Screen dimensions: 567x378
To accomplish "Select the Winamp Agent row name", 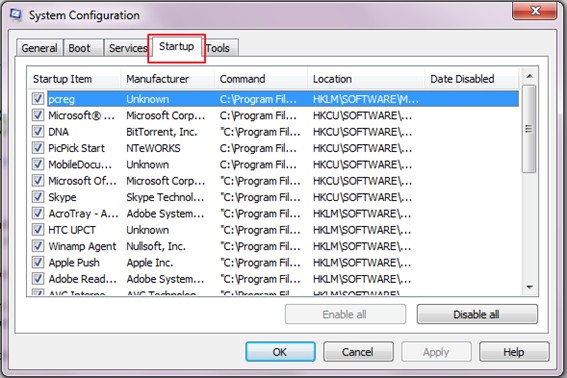I will pyautogui.click(x=82, y=246).
